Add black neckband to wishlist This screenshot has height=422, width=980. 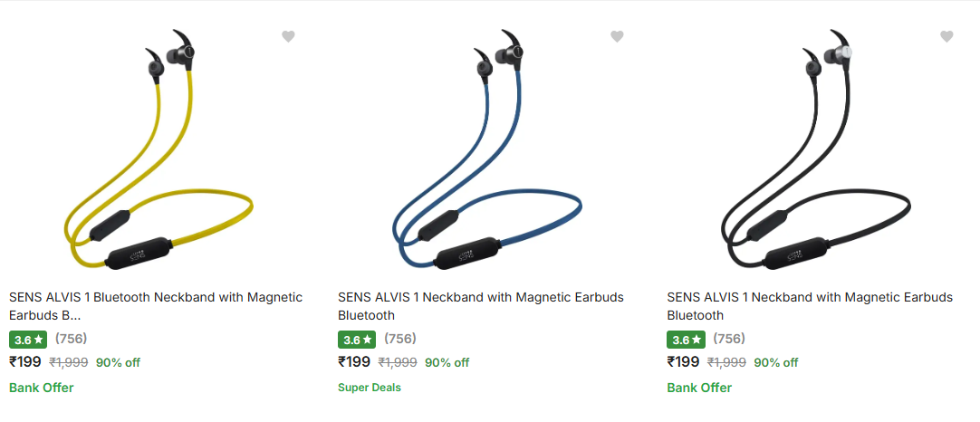click(x=946, y=36)
